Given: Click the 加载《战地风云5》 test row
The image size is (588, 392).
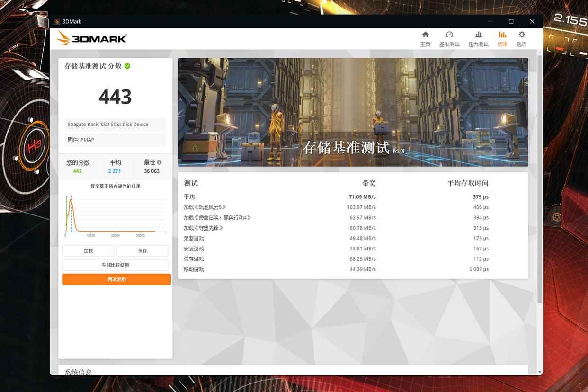Looking at the screenshot, I should 353,207.
